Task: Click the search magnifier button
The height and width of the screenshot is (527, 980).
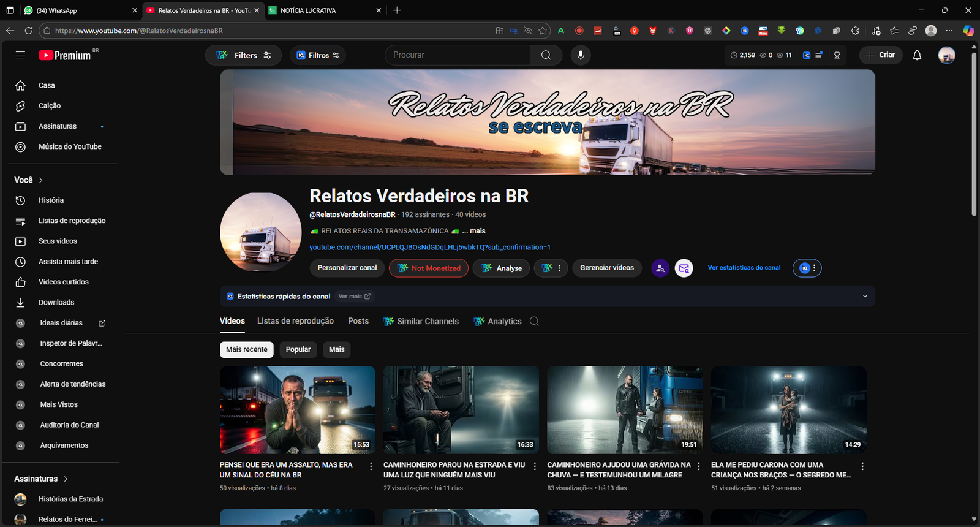Action: coord(546,55)
